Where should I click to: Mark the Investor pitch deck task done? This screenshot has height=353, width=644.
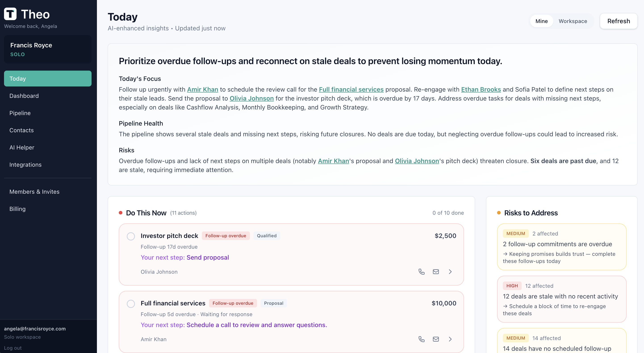click(x=131, y=236)
